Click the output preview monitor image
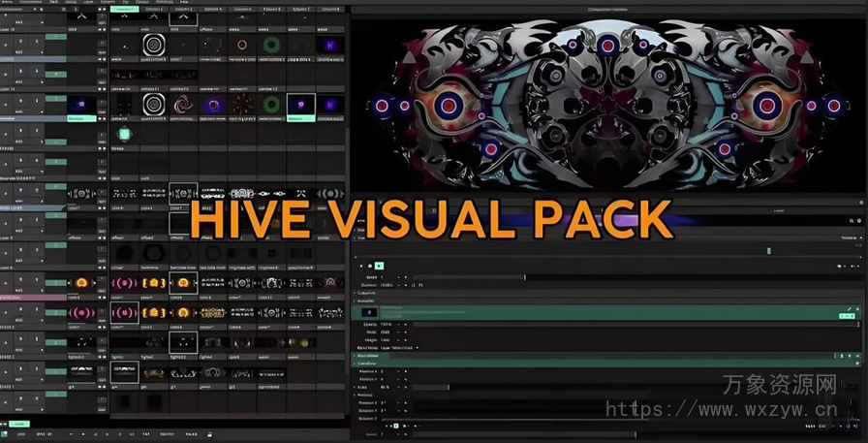The width and height of the screenshot is (868, 443). 607,106
